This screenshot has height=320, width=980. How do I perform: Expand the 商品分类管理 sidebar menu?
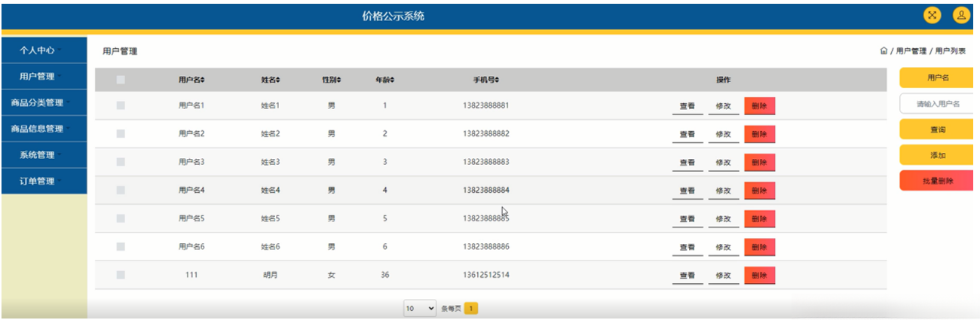click(x=44, y=103)
